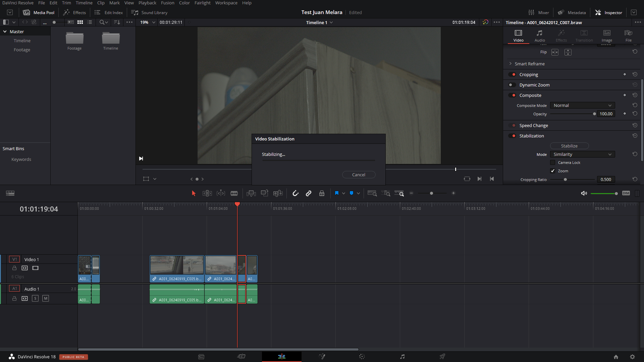Adjust the Opacity slider handle
Viewport: 644px width, 362px height.
(594, 114)
